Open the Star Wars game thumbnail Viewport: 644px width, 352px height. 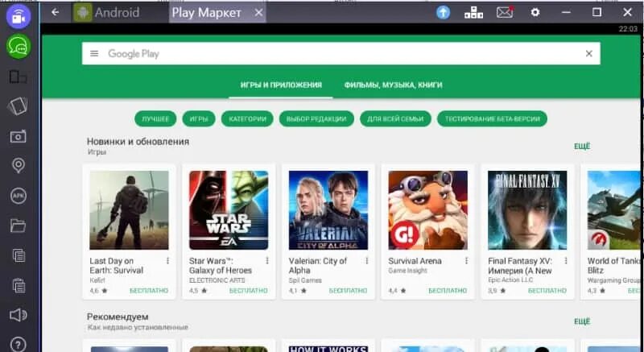[229, 210]
